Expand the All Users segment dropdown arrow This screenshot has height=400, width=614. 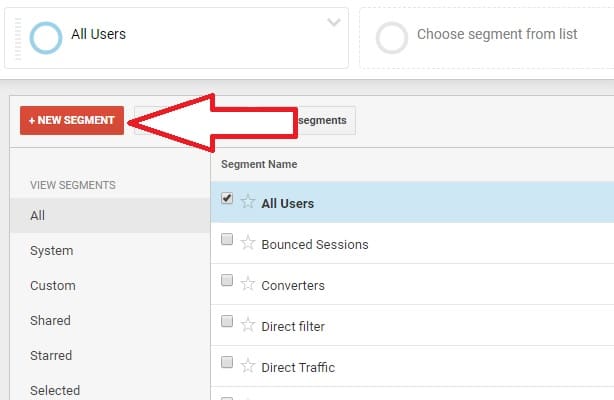[x=334, y=22]
